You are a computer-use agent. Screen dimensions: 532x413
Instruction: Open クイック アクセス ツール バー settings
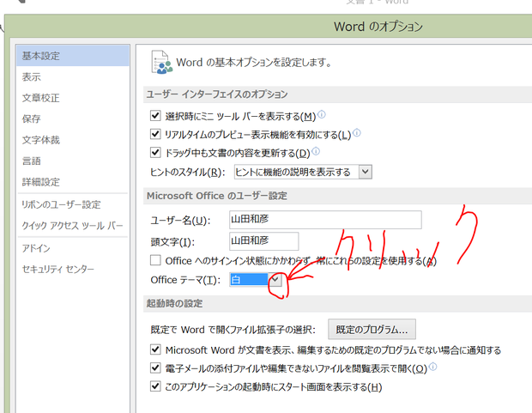73,226
